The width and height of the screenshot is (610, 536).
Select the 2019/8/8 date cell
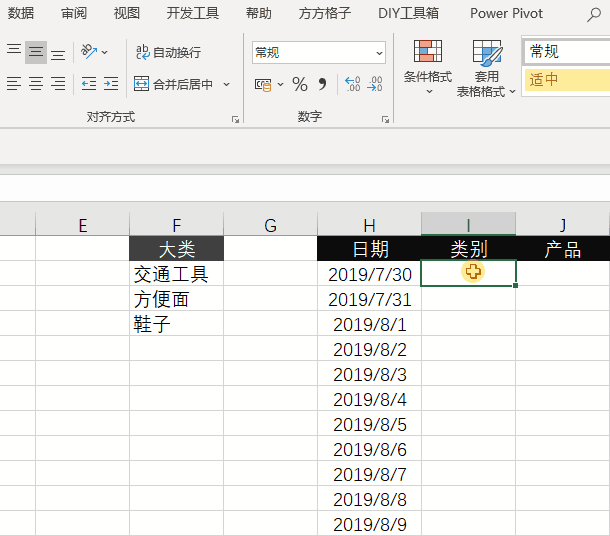(369, 498)
